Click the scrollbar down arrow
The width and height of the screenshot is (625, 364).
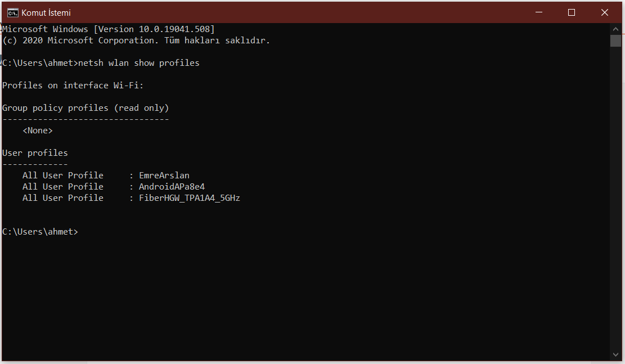pyautogui.click(x=615, y=354)
